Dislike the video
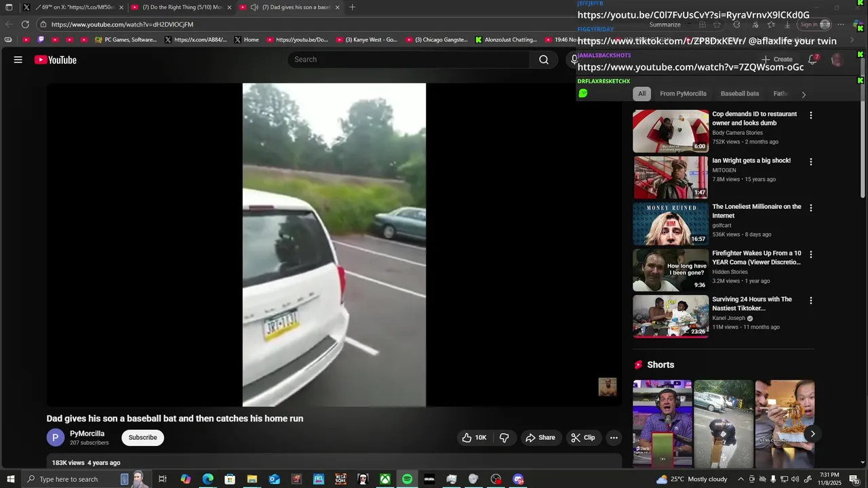The width and height of the screenshot is (868, 488). click(504, 438)
